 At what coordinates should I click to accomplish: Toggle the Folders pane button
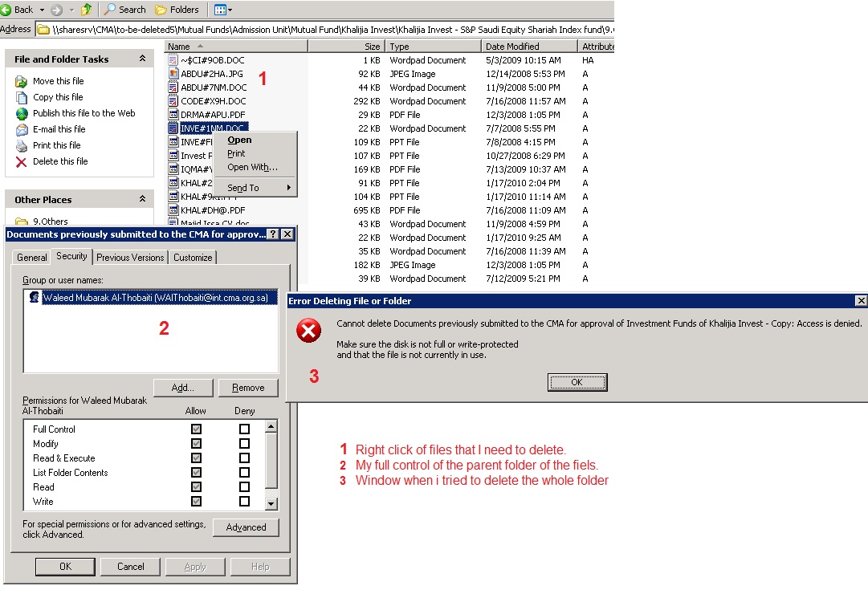click(177, 10)
